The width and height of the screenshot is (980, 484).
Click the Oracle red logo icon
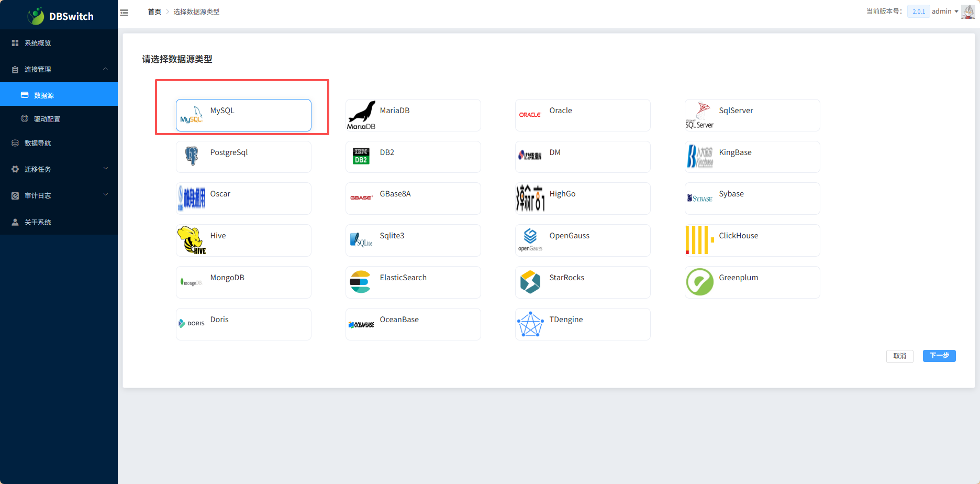click(x=530, y=115)
